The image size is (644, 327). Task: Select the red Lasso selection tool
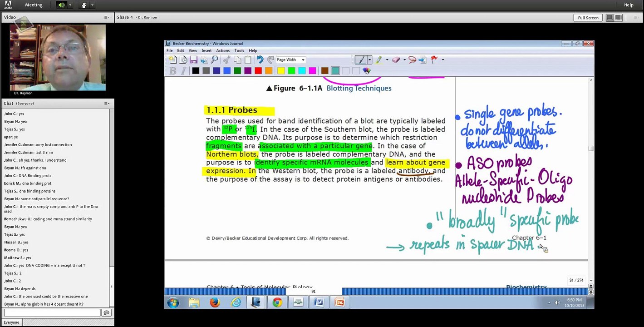coord(412,60)
